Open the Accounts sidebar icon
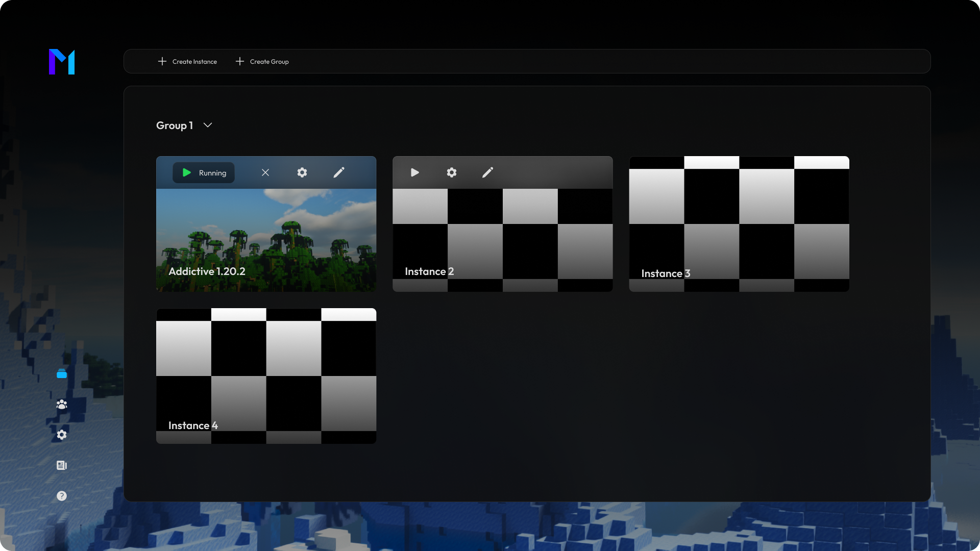 [x=62, y=405]
